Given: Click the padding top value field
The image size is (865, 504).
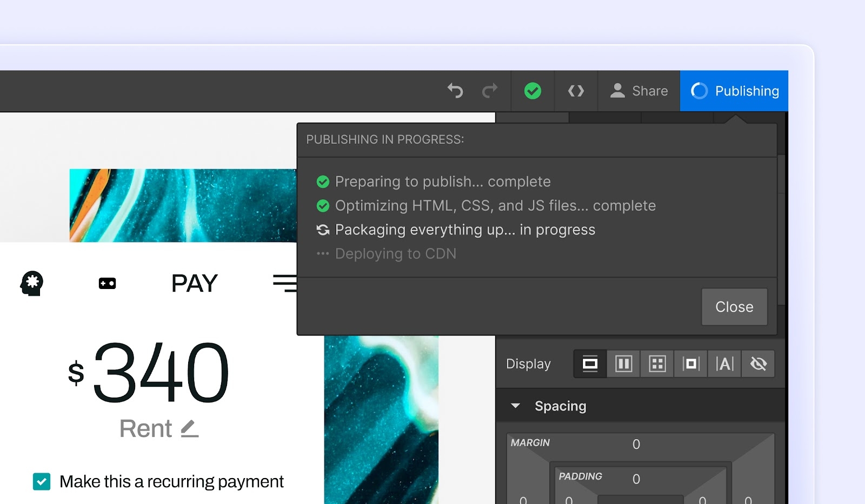Looking at the screenshot, I should pyautogui.click(x=636, y=479).
